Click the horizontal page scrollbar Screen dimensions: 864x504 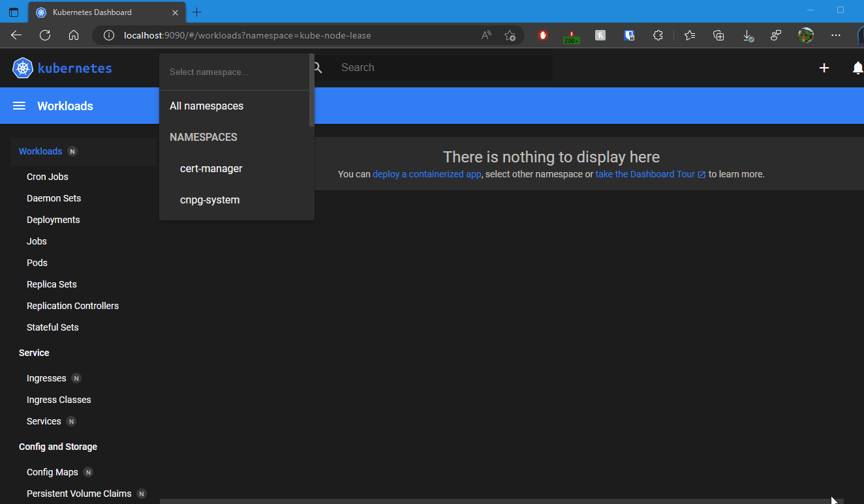[x=501, y=501]
